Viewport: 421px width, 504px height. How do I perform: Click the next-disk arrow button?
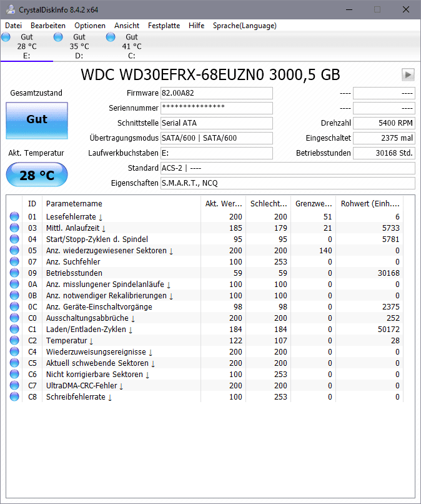408,75
